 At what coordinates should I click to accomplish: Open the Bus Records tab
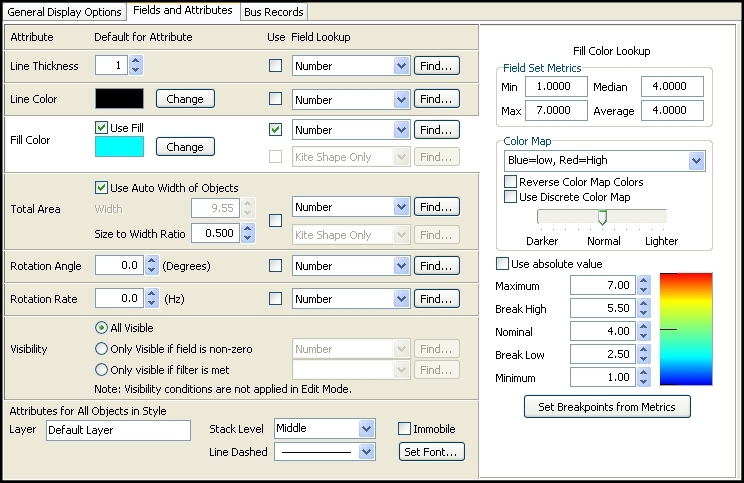(273, 12)
